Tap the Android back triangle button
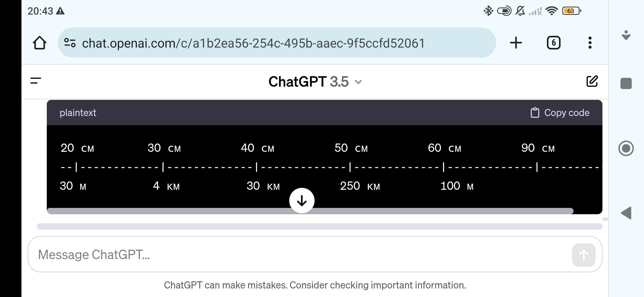 [x=626, y=213]
